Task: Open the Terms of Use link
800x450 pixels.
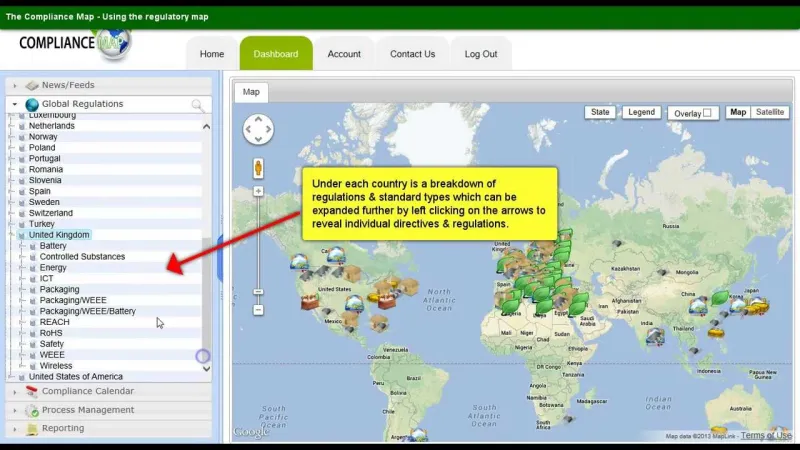Action: click(x=766, y=435)
